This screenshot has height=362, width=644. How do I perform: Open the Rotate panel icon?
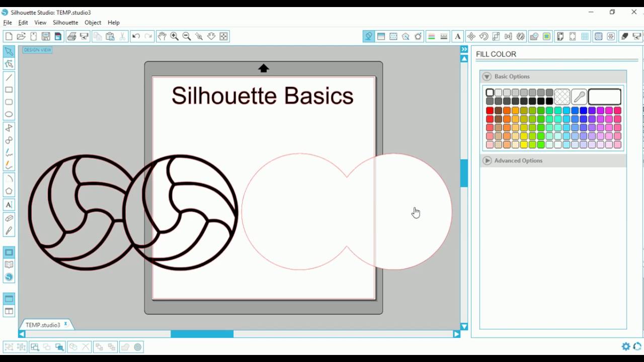click(x=484, y=36)
